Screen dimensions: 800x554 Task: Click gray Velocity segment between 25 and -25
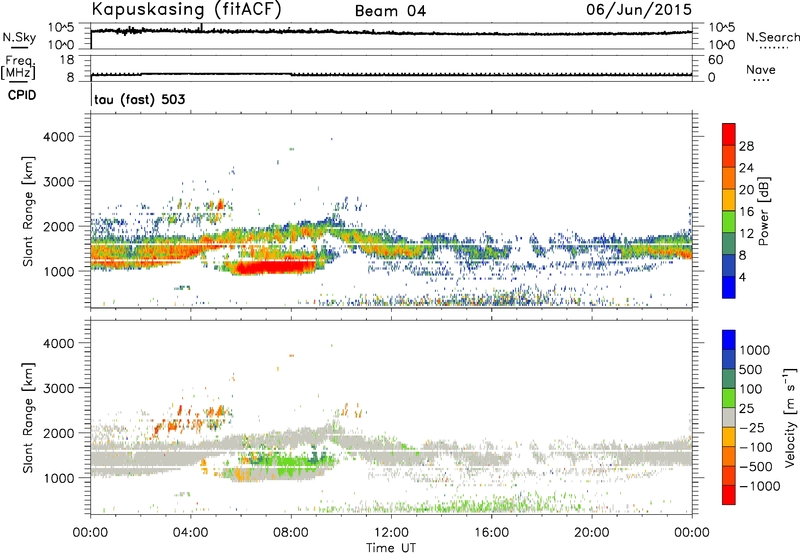(x=729, y=417)
